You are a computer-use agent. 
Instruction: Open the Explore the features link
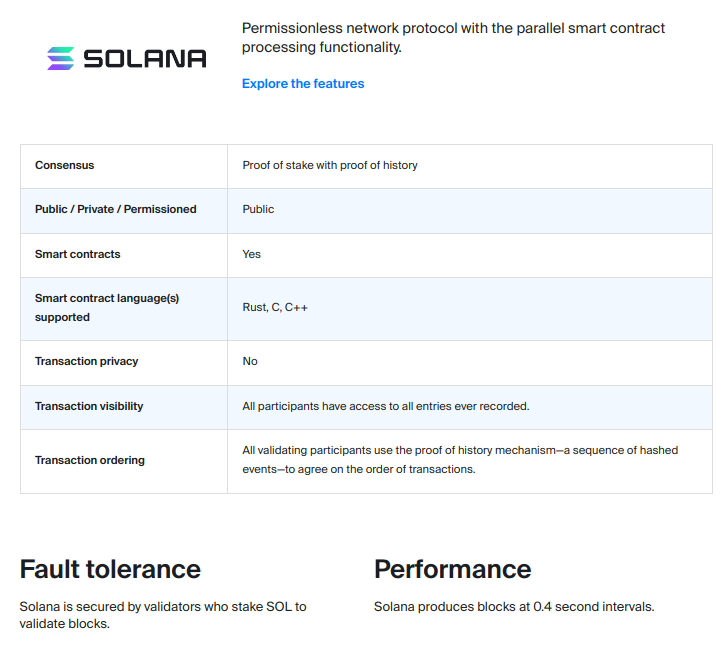click(303, 84)
